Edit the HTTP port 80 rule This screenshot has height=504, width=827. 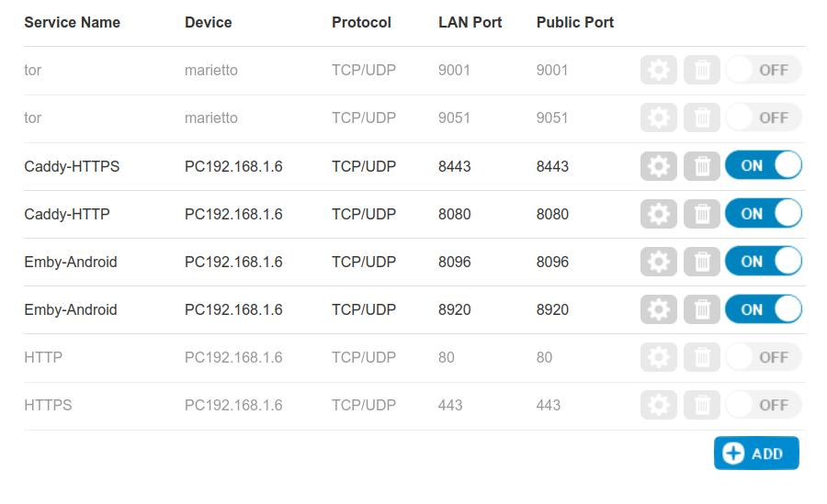click(x=658, y=357)
